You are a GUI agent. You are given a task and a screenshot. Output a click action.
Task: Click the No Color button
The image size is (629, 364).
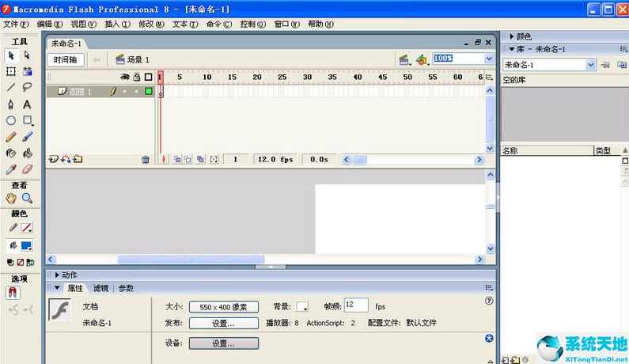point(20,262)
